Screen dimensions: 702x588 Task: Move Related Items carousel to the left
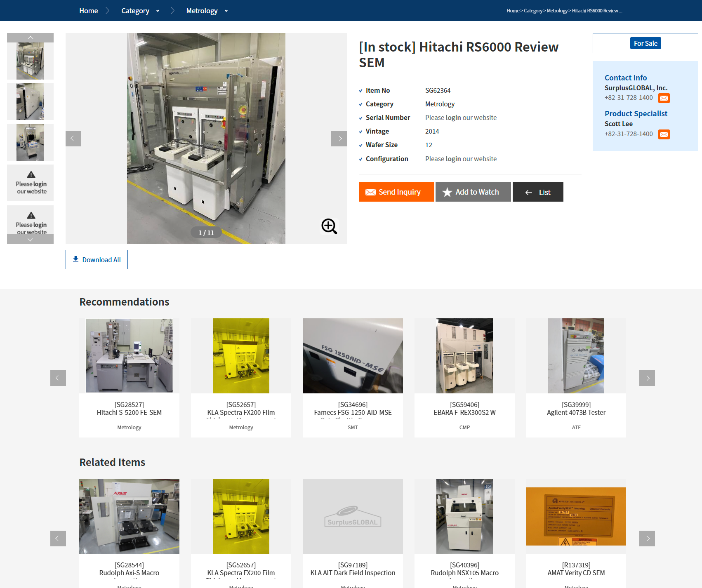pyautogui.click(x=58, y=539)
